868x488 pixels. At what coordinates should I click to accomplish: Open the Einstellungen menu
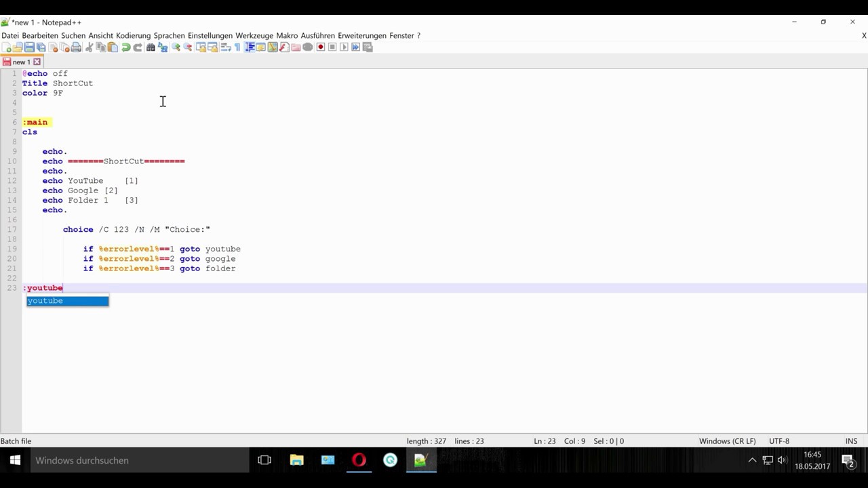coord(210,35)
